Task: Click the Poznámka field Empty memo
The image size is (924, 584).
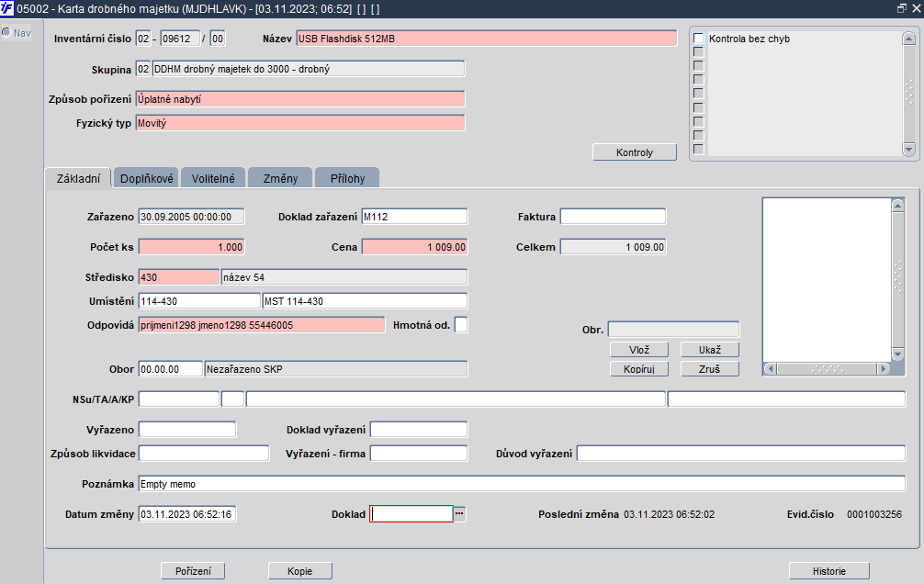Action: 522,484
